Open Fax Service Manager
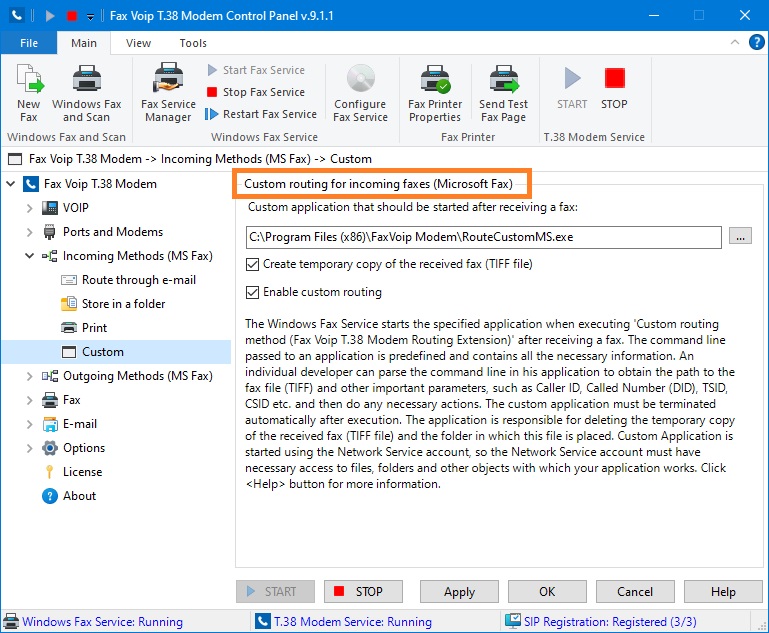Viewport: 769px width, 633px height. point(168,93)
